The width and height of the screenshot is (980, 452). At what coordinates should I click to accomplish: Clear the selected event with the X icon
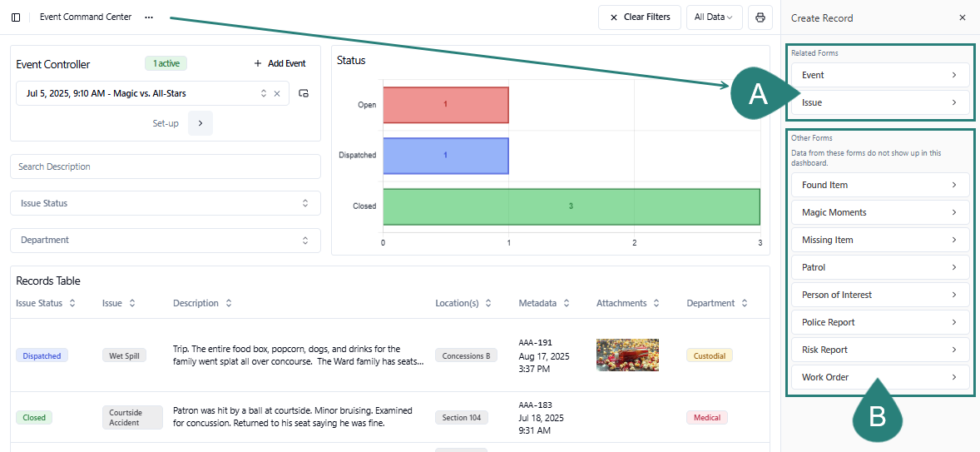point(277,93)
